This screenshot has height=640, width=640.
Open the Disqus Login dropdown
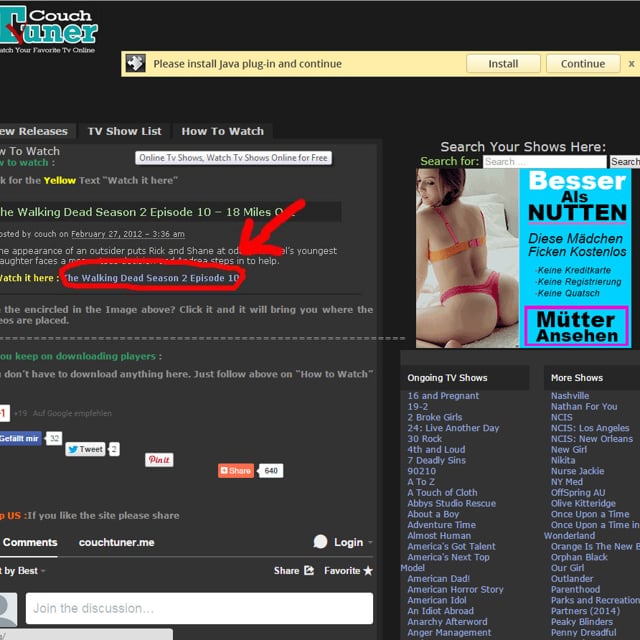343,542
